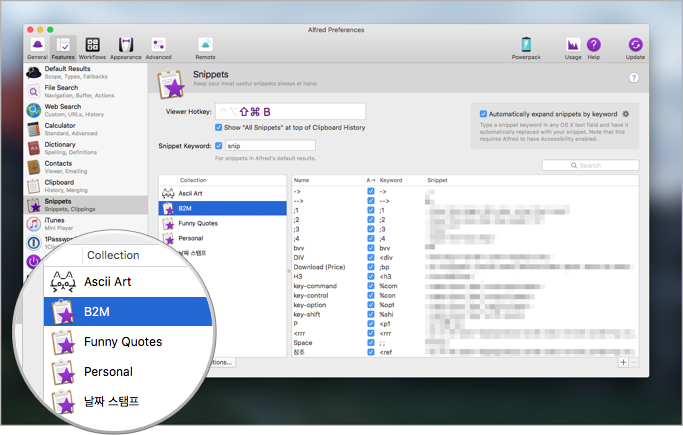The height and width of the screenshot is (435, 683).
Task: Open the Appearance tab
Action: point(126,48)
